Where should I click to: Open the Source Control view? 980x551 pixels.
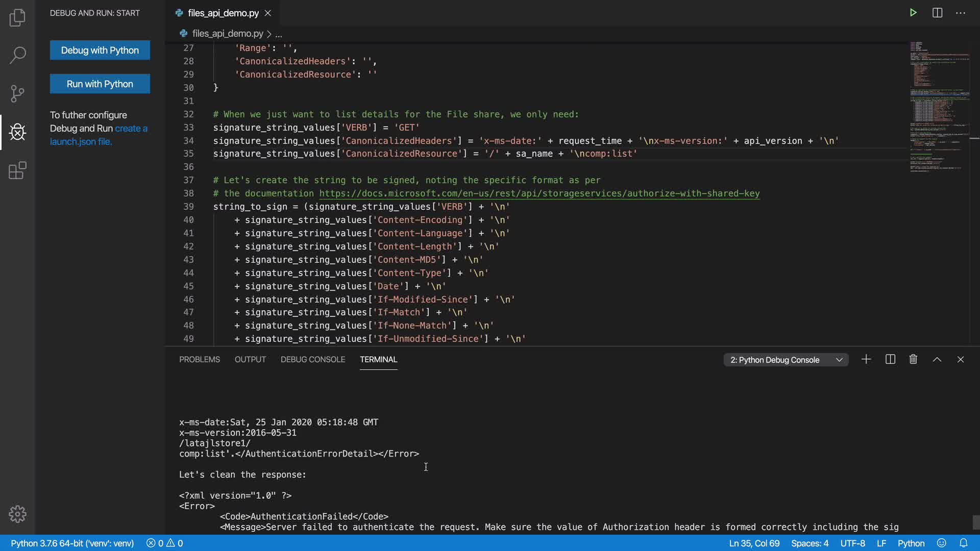[17, 93]
